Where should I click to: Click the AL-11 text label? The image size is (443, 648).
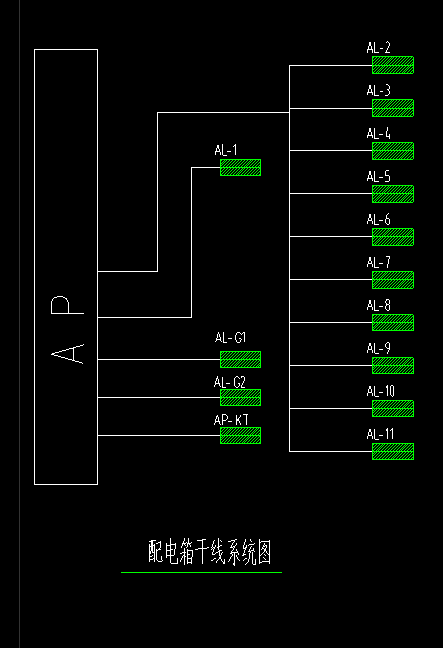[x=380, y=435]
